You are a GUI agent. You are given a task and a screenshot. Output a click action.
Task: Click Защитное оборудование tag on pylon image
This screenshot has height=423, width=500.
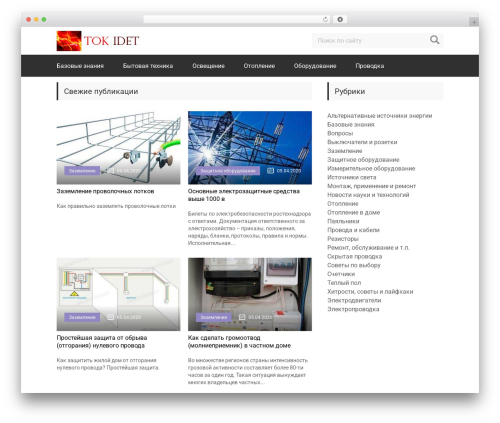(x=228, y=171)
